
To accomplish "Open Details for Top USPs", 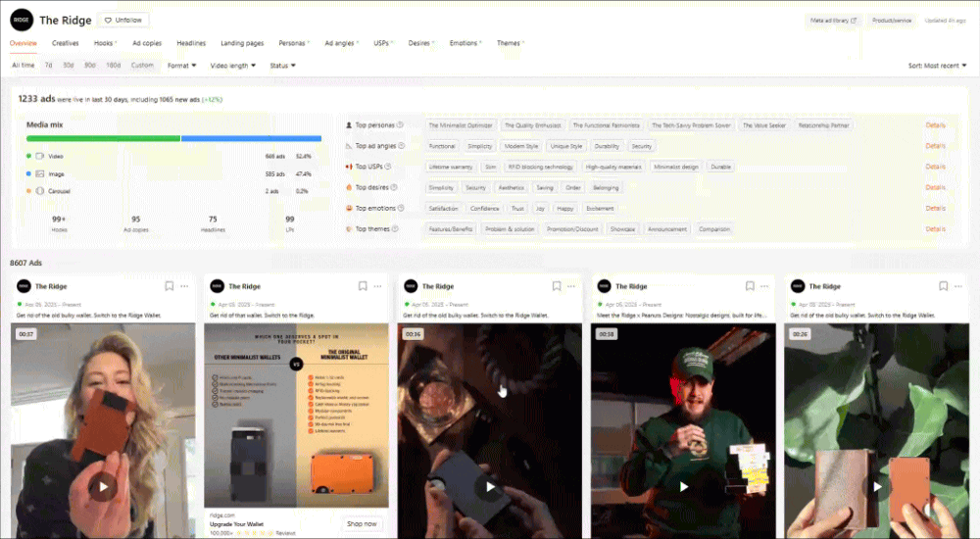I will (935, 167).
